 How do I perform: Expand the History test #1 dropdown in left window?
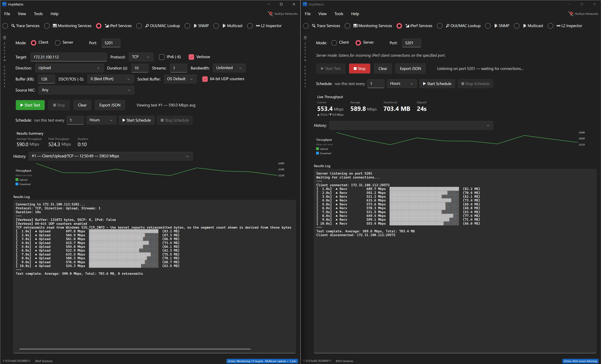coord(111,156)
